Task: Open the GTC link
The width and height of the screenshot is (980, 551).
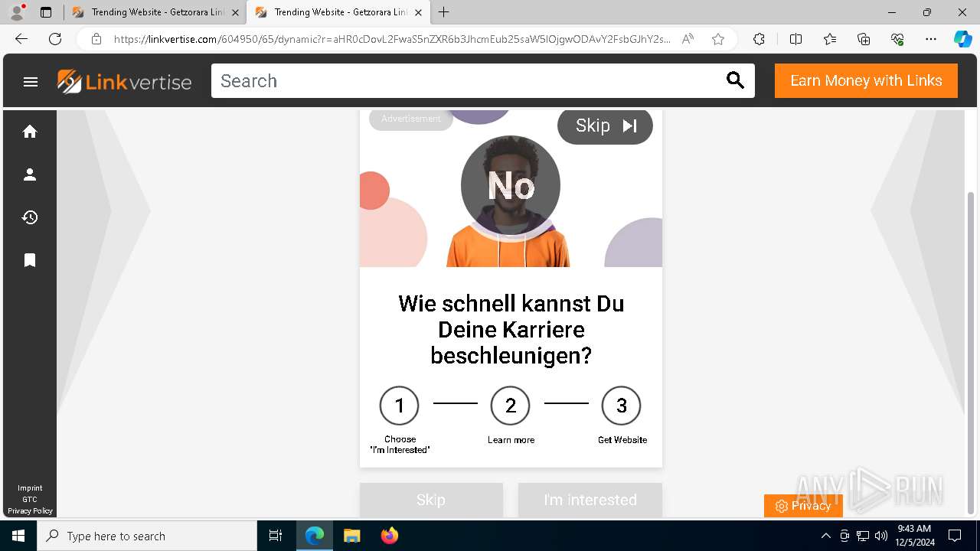Action: click(x=30, y=500)
